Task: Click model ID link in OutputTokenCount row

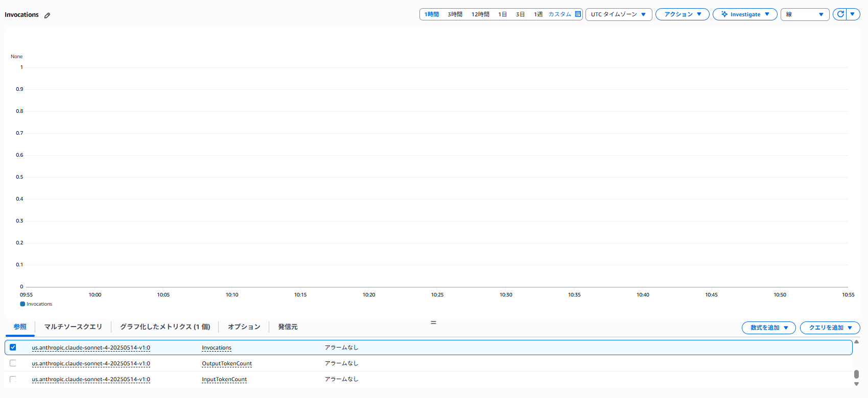Action: (91, 364)
